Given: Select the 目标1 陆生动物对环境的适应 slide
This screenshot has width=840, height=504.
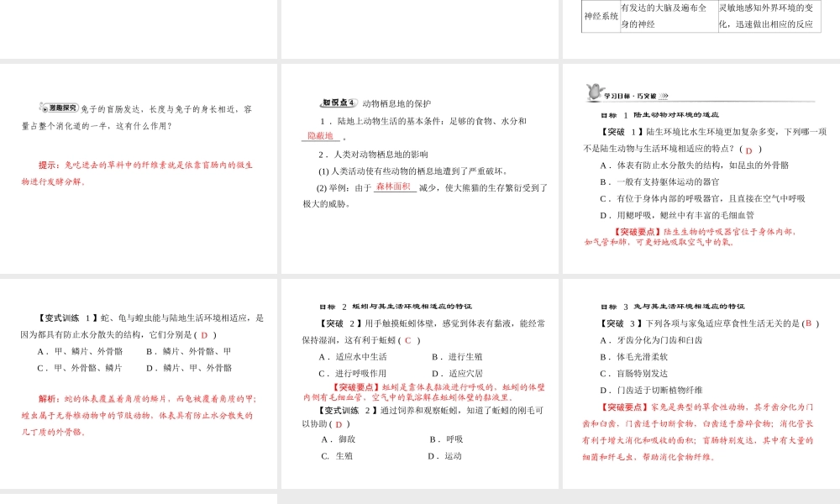Looking at the screenshot, I should 701,169.
